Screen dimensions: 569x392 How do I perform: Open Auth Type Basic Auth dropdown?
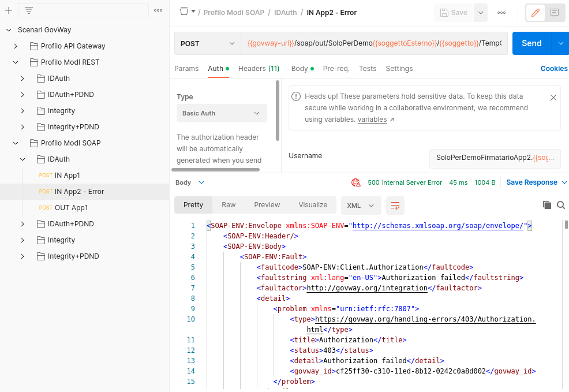222,113
